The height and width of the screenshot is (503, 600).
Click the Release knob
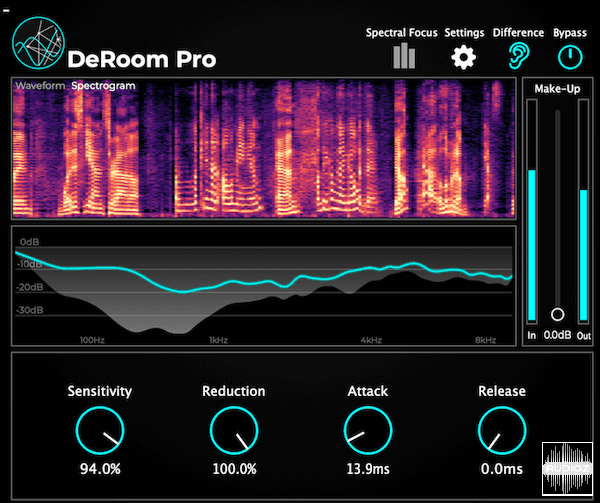(x=502, y=430)
